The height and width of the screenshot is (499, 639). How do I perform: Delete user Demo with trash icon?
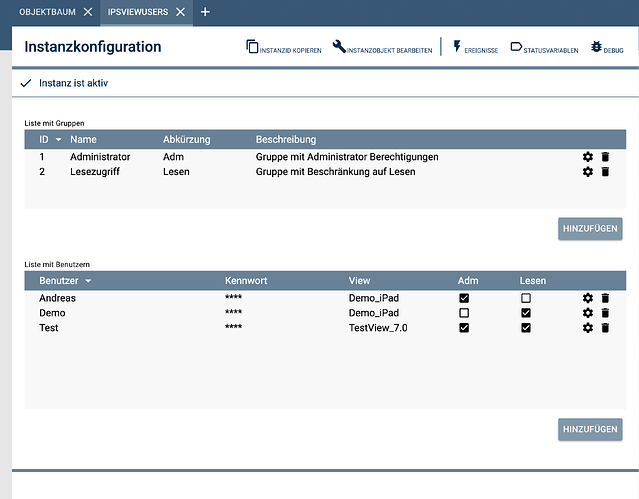[x=605, y=313]
